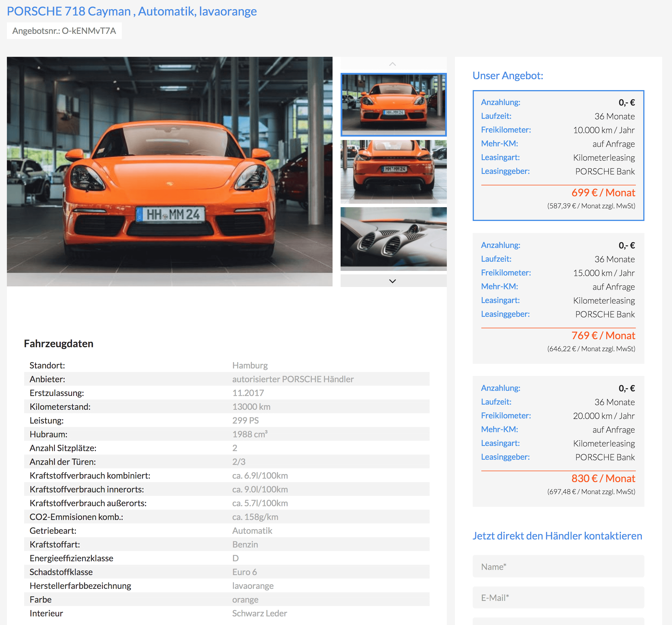This screenshot has height=625, width=672.
Task: Click '(587,39 € / Monat zzgl. MwSt)' text
Action: click(x=591, y=206)
